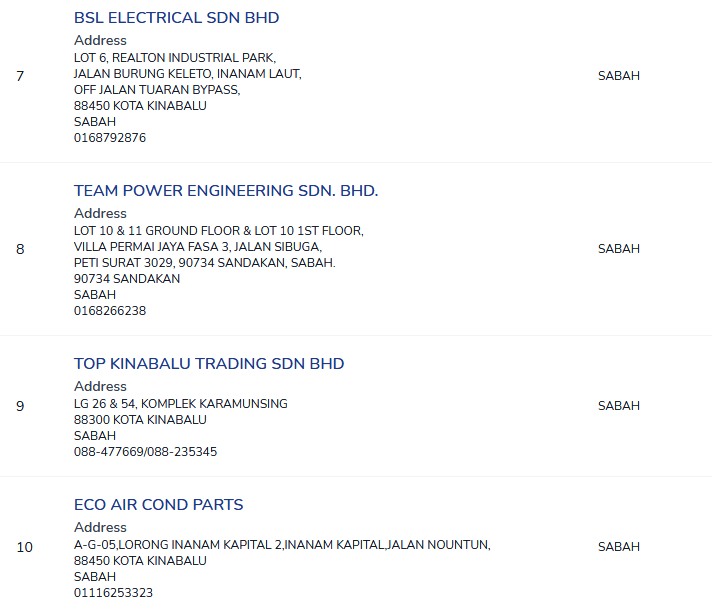Click row number 8
Image resolution: width=712 pixels, height=613 pixels.
(20, 249)
